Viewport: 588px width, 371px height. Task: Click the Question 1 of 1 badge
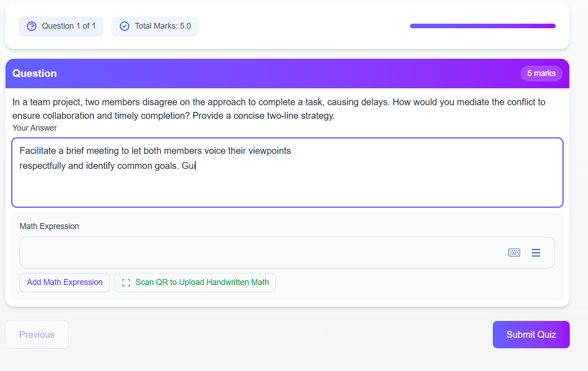[x=61, y=26]
